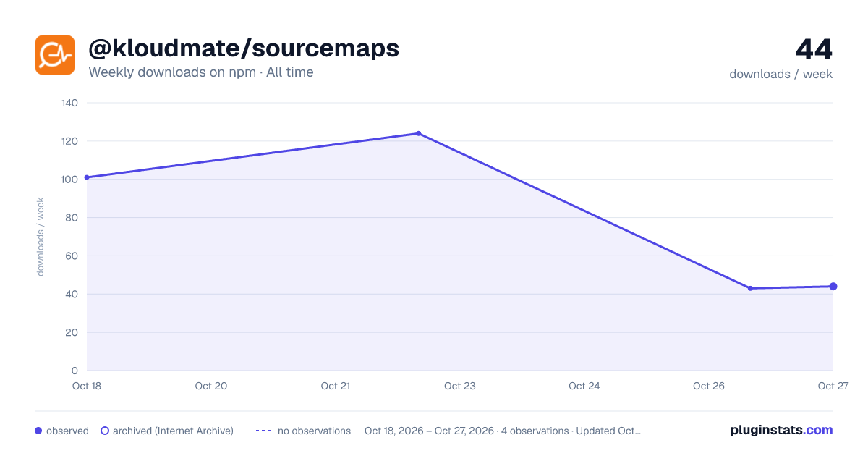Click the Oct 24 x-axis label
This screenshot has width=868, height=456.
pyautogui.click(x=584, y=386)
